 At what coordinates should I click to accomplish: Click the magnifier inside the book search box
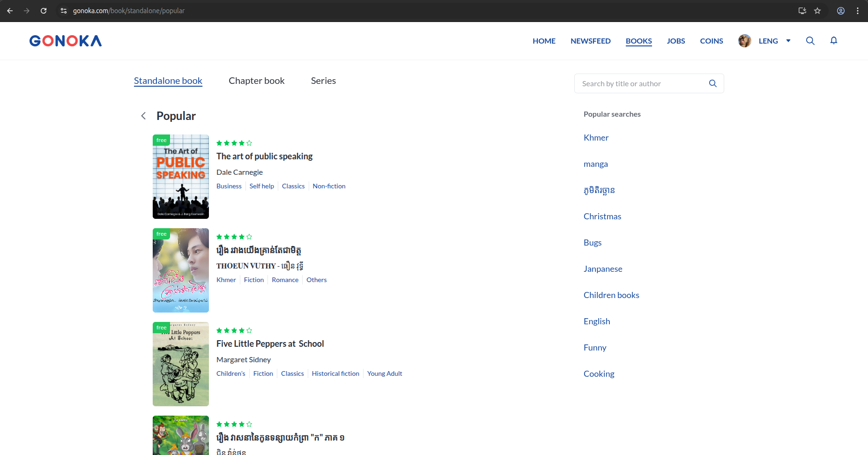tap(712, 83)
